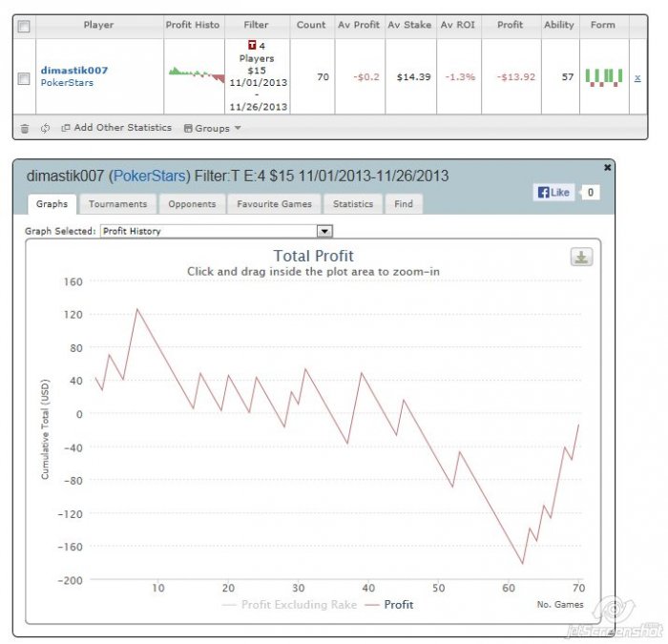
Task: Switch to the Tournaments tab
Action: (x=118, y=204)
